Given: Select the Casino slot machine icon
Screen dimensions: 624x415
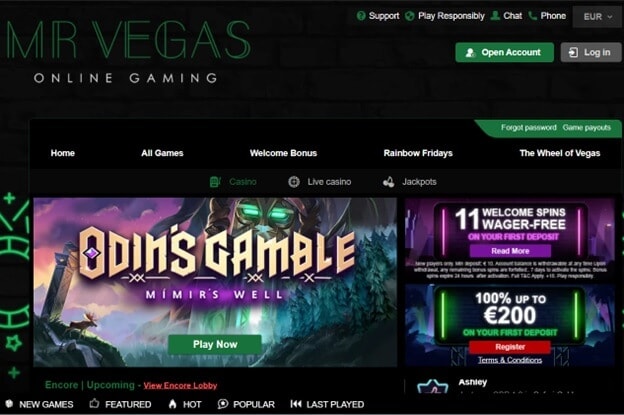Looking at the screenshot, I should tap(215, 182).
